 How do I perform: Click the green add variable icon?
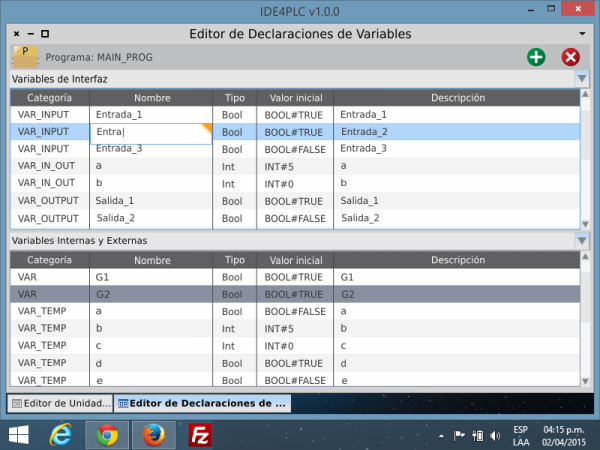pos(536,57)
